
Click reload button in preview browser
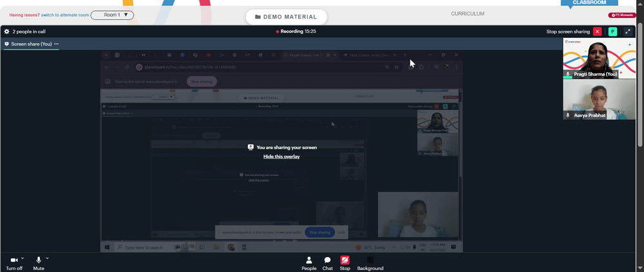127,67
